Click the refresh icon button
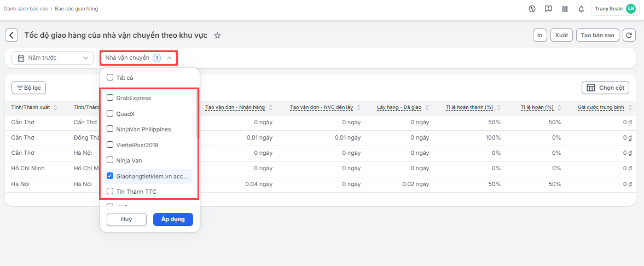 coord(629,35)
